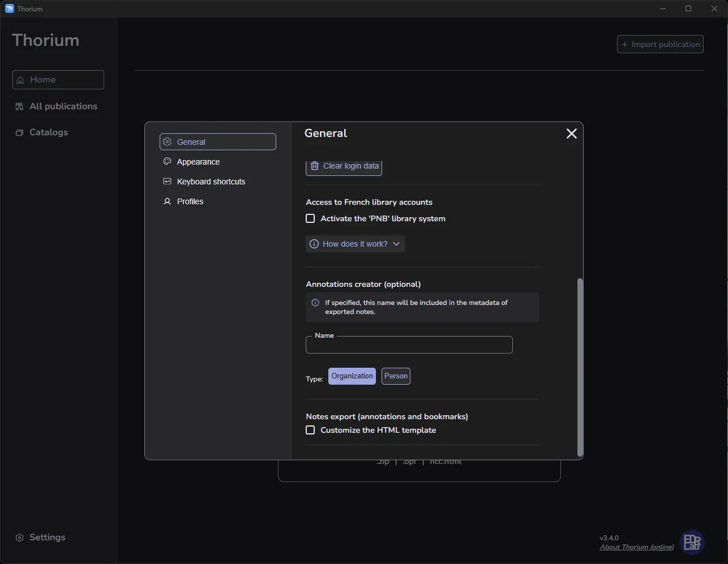The width and height of the screenshot is (728, 564).
Task: Click the keyboard icon beside Keyboard shortcuts
Action: [167, 182]
